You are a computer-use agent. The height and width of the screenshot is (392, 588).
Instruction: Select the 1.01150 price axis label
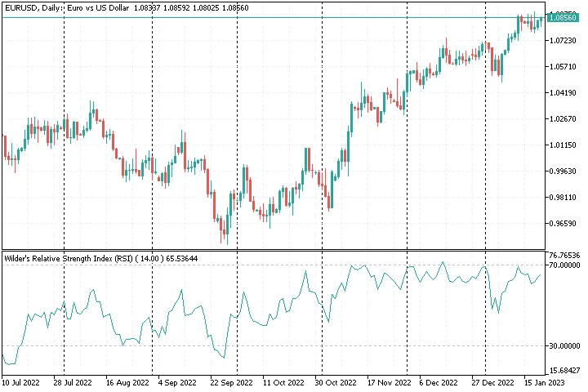tap(563, 145)
